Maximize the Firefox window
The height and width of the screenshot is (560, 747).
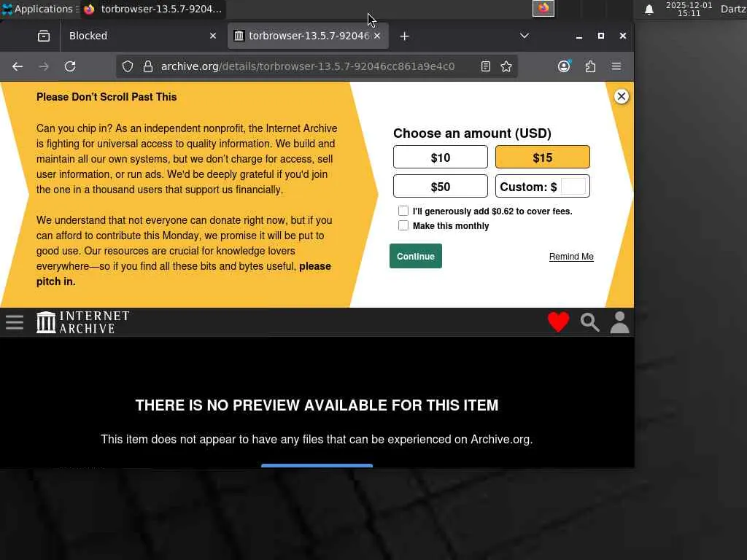(x=601, y=36)
